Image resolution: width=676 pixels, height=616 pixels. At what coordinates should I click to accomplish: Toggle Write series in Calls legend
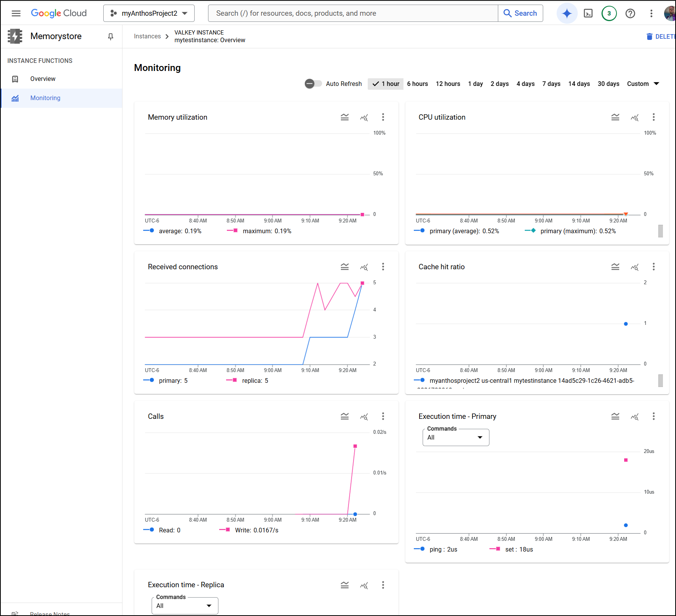249,530
